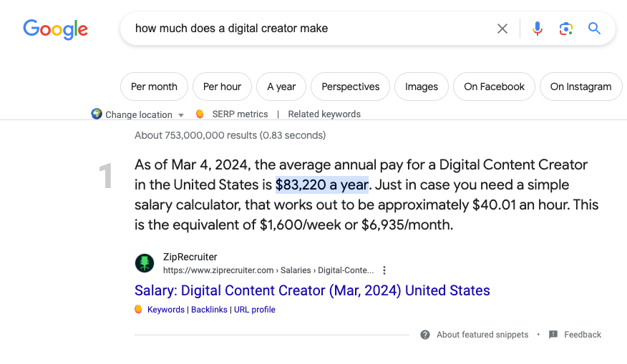Open SERP metrics
Viewport: 627px width, 364px height.
pos(240,114)
